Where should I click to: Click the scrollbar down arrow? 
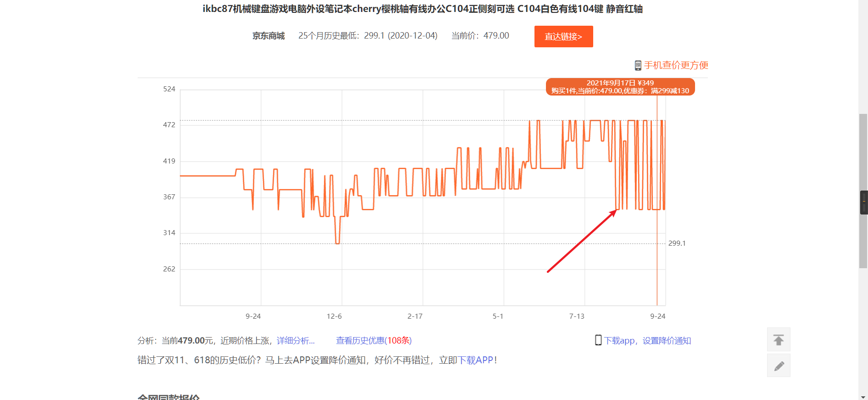coord(863,396)
